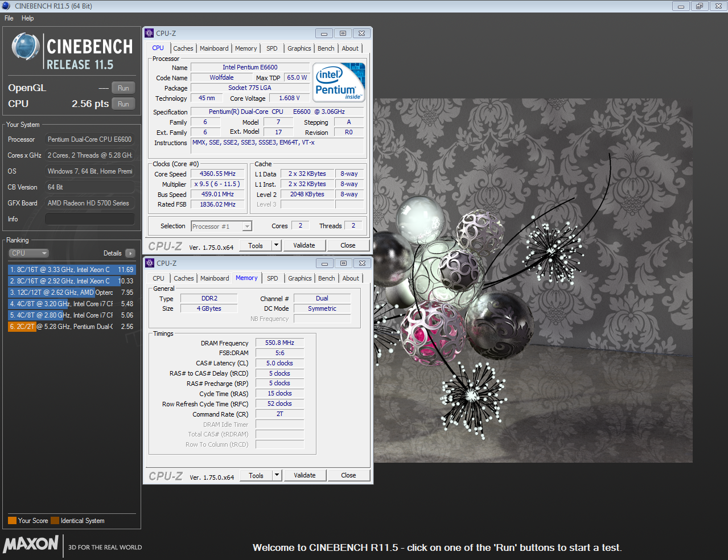Image resolution: width=728 pixels, height=560 pixels.
Task: Open Tools dropdown arrow in lower CPU-Z
Action: [x=277, y=476]
